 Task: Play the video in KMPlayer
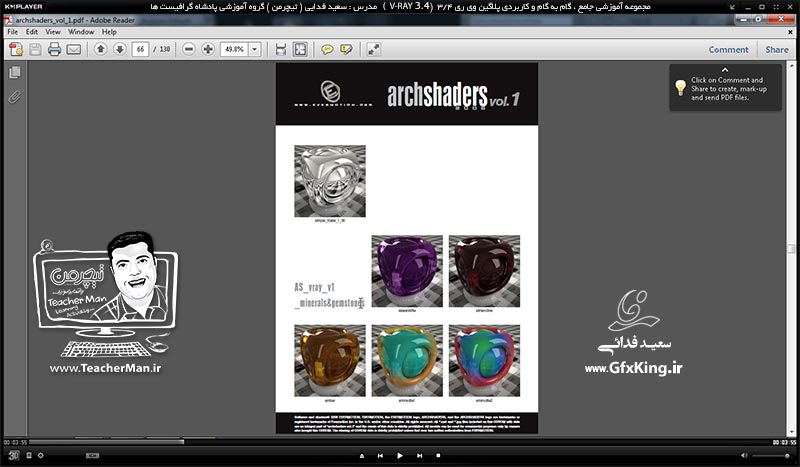(x=399, y=455)
